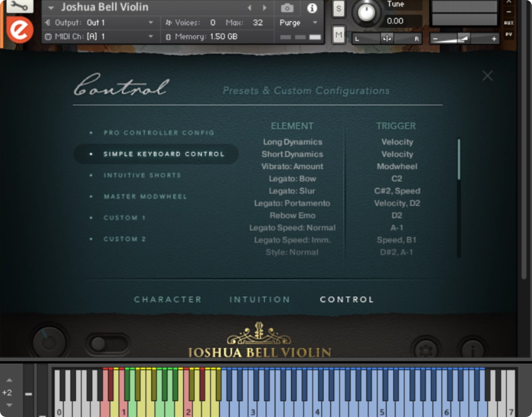Image resolution: width=532 pixels, height=417 pixels.
Task: Toggle the Solo S button
Action: (x=338, y=9)
